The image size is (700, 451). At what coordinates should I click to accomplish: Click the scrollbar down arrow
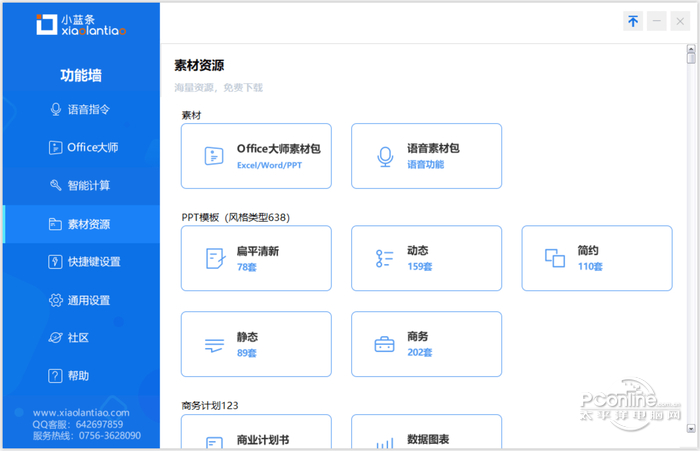click(x=691, y=429)
